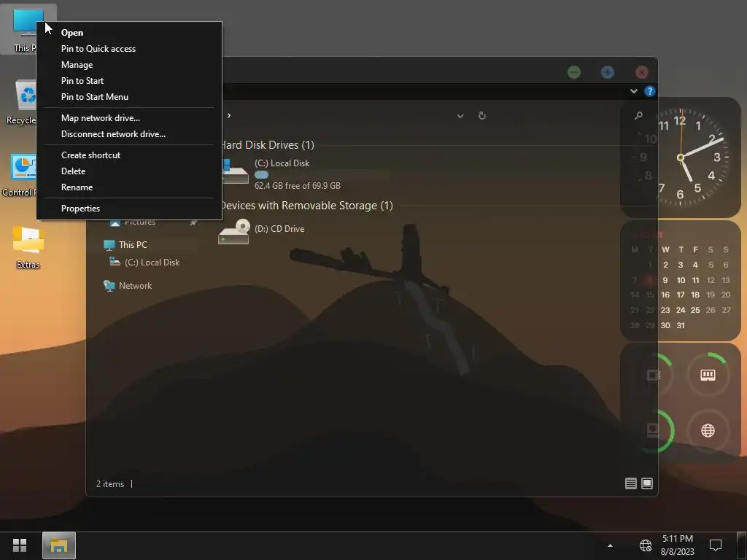This screenshot has width=747, height=560.
Task: Click the green minimize button of Explorer
Action: coord(574,72)
